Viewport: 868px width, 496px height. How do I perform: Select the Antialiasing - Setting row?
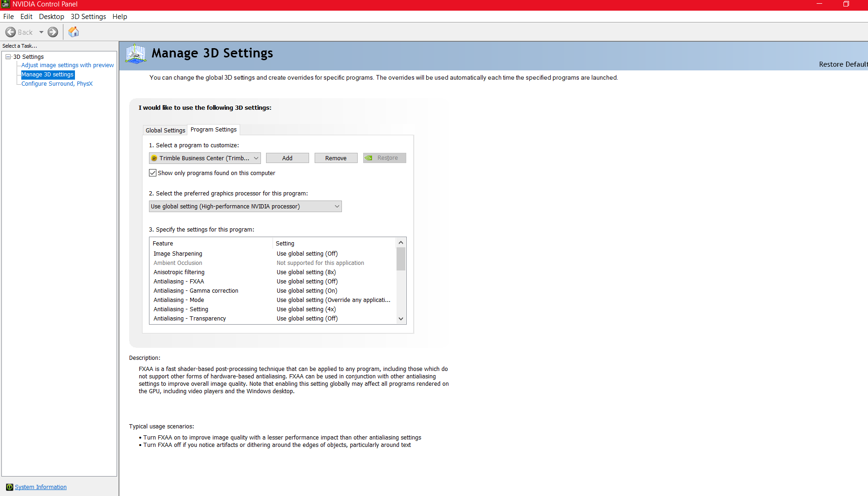tap(273, 309)
